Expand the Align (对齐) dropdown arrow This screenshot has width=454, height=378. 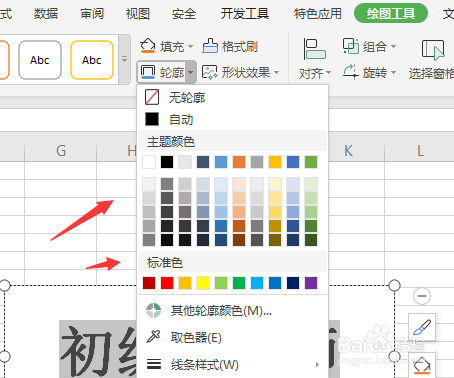coord(329,73)
